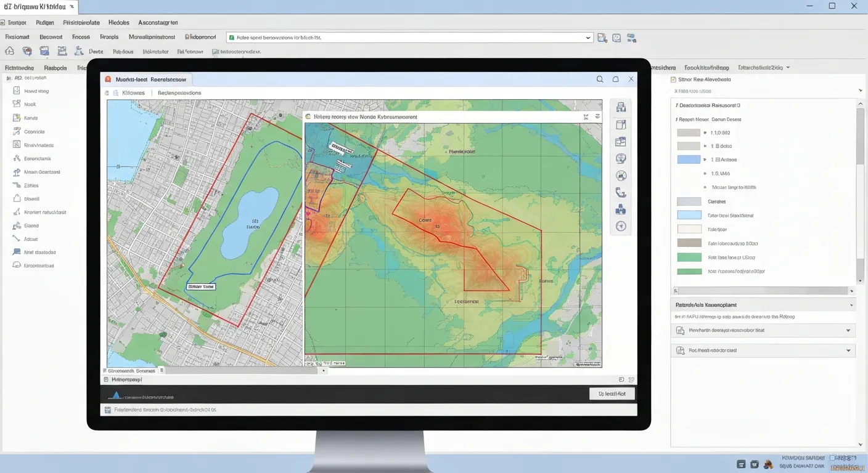Expand the first dropdown row under 'Retende/Auls'
The image size is (868, 473).
click(x=848, y=331)
